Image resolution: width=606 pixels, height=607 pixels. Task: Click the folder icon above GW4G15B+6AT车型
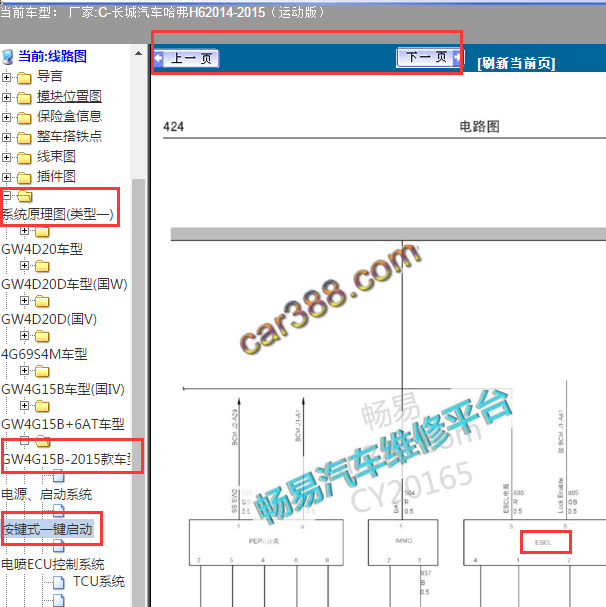[42, 406]
